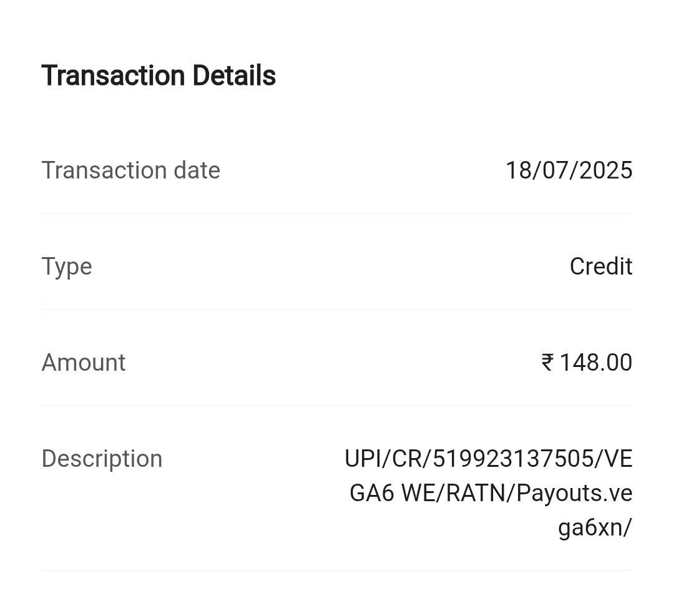
Task: Click the divider below the Description row
Action: (x=337, y=570)
